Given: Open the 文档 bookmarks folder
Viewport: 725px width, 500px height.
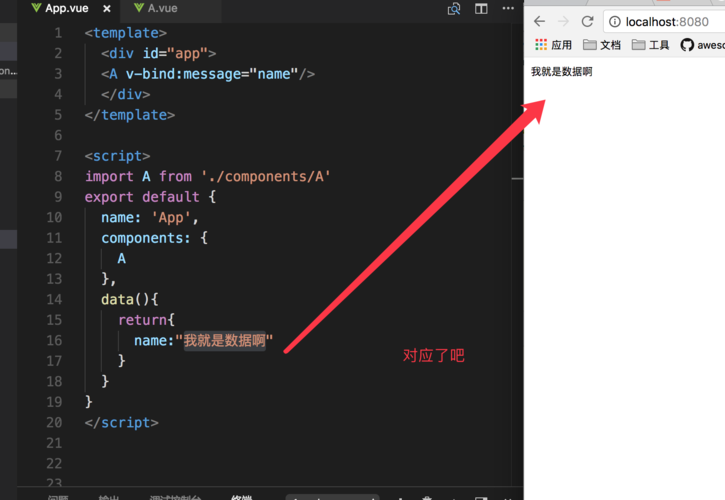Looking at the screenshot, I should pos(601,45).
